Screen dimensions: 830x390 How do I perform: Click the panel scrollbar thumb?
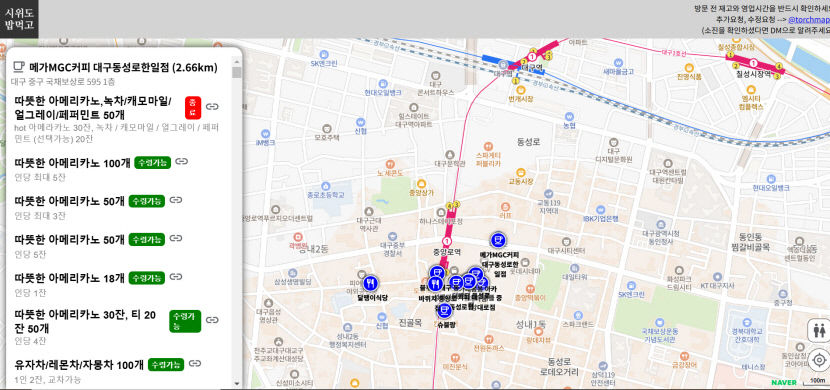point(237,72)
